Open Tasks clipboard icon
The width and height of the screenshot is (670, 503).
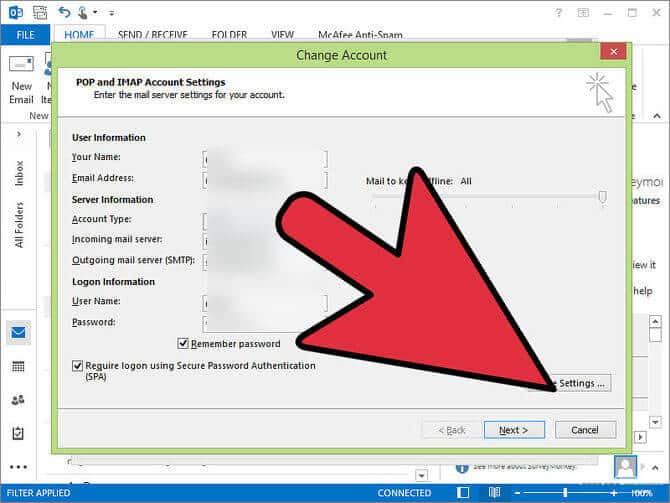pos(19,433)
